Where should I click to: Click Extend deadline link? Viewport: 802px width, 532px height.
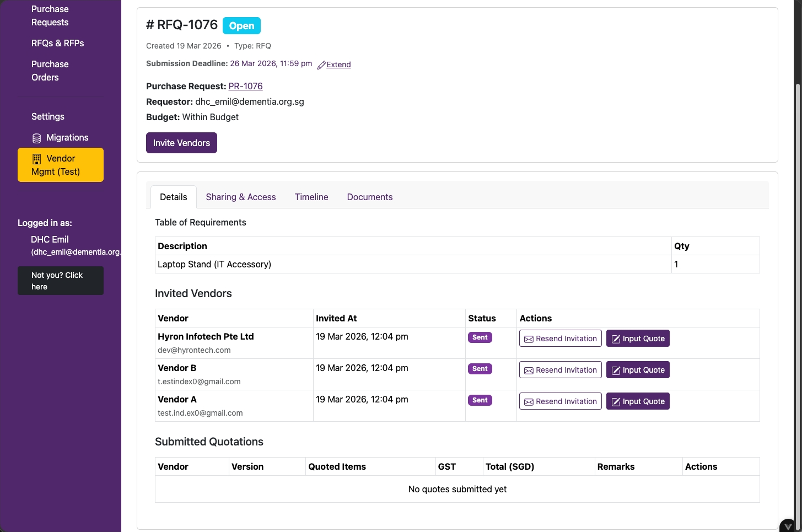338,65
